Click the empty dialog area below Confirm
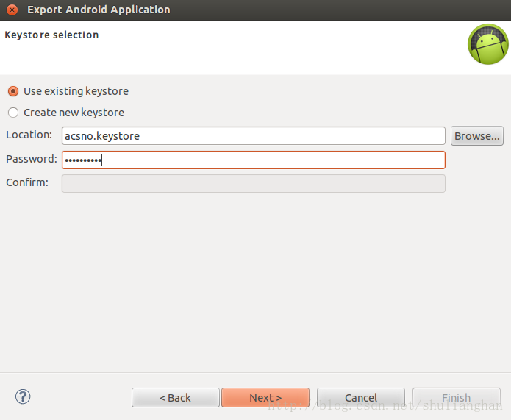Screen dimensions: 511x420 [x=256, y=282]
